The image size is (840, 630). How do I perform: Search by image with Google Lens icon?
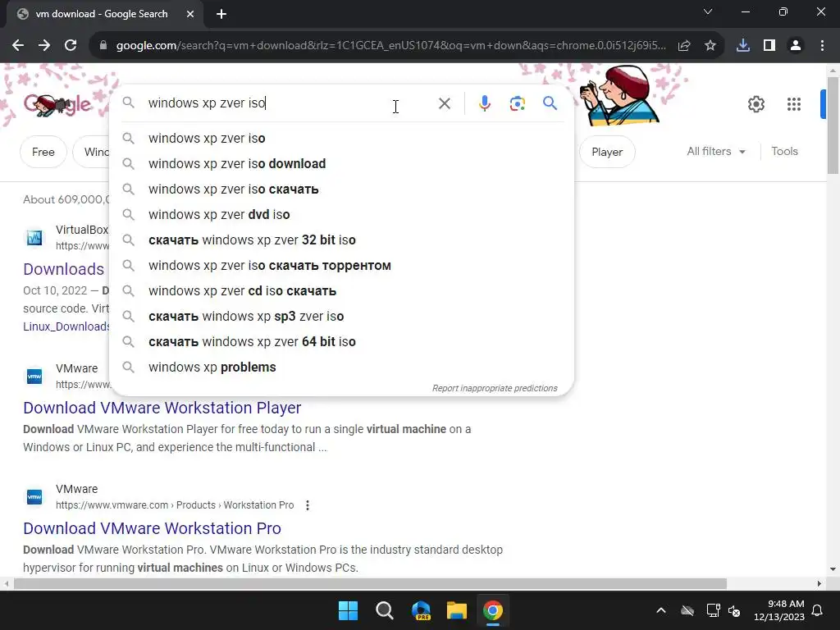click(517, 103)
